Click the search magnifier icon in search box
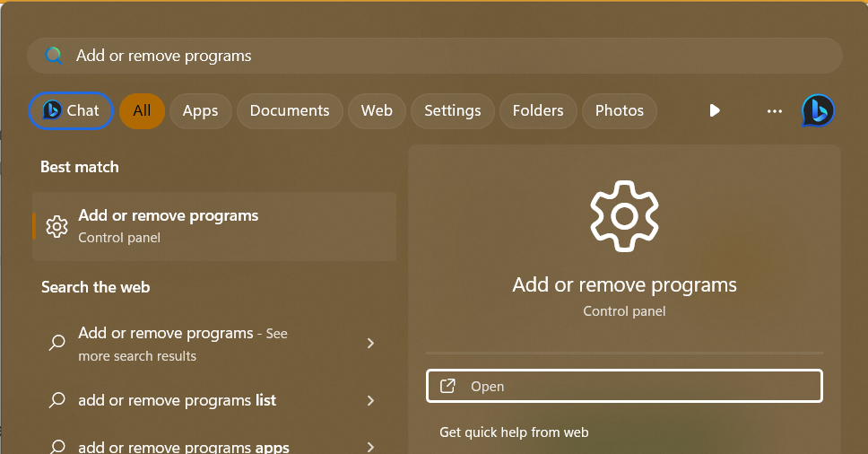Image resolution: width=868 pixels, height=454 pixels. [54, 56]
